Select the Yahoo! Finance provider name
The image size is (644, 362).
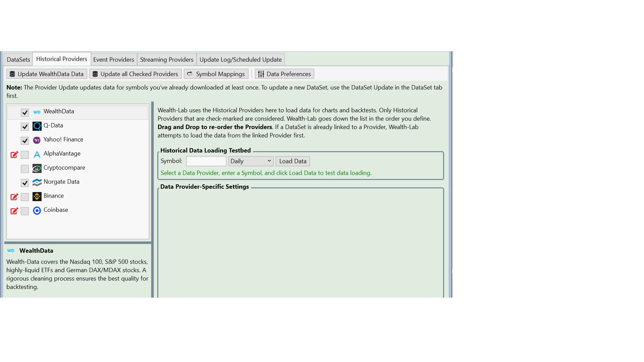(63, 139)
